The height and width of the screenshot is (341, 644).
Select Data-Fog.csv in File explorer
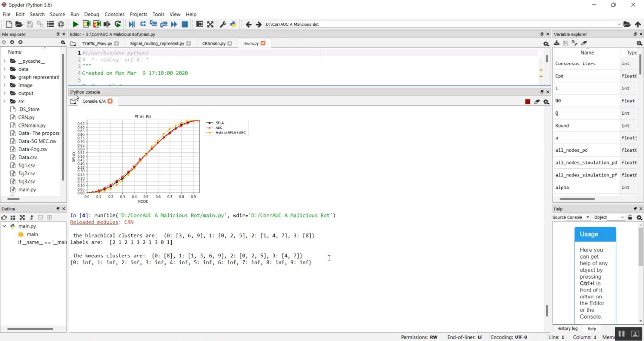[x=33, y=149]
